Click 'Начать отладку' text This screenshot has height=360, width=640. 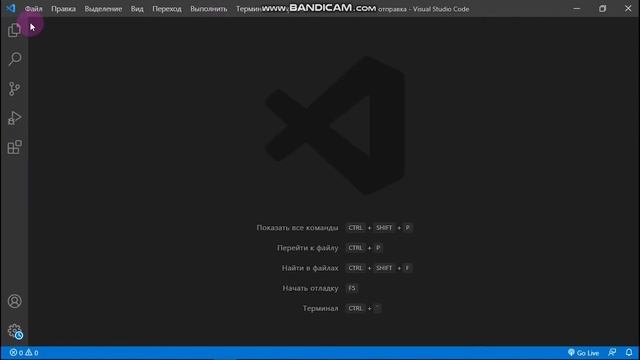pyautogui.click(x=310, y=288)
